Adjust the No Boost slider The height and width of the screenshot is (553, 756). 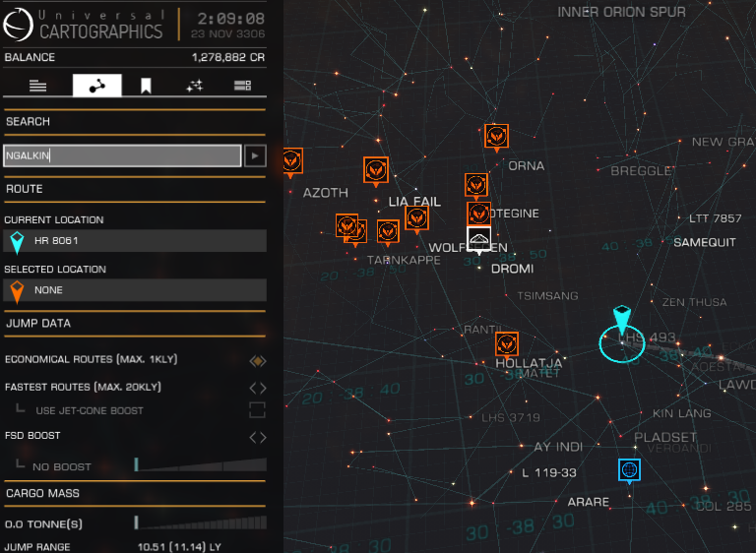coord(201,464)
